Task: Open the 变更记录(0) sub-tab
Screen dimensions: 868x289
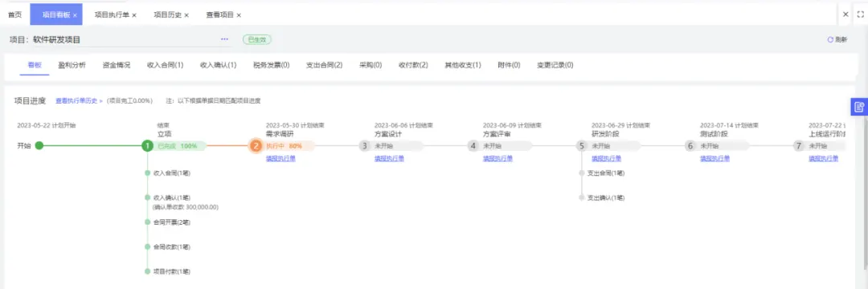Action: (555, 65)
